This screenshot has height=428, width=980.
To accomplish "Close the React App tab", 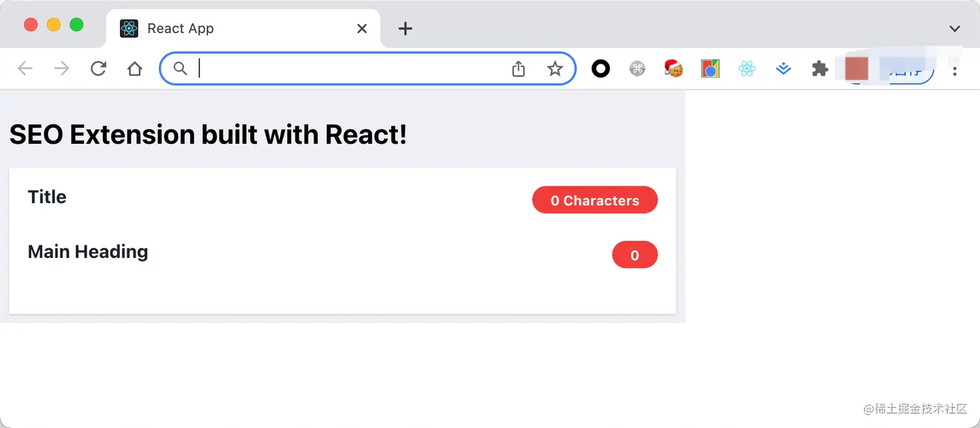I will coord(362,28).
